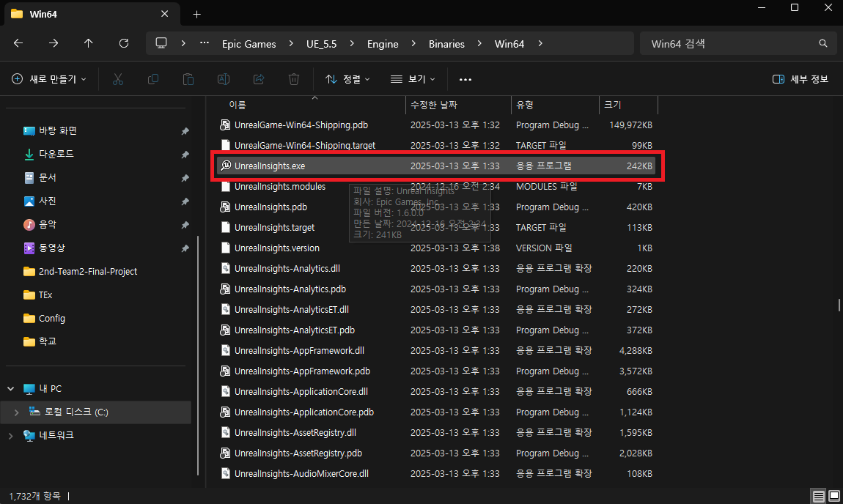The image size is (843, 504).
Task: Sort by the 크기 column header
Action: [x=628, y=105]
